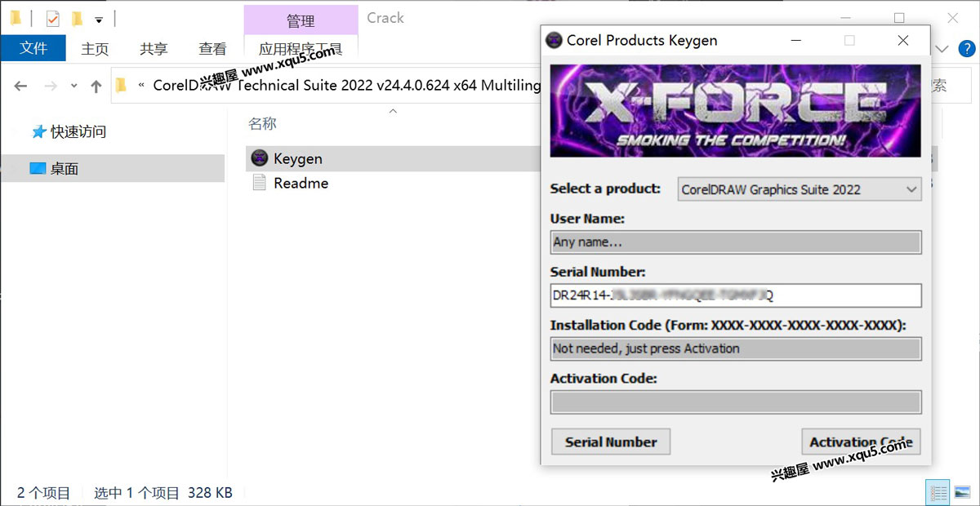Click the Serial Number text field
This screenshot has height=506, width=980.
[736, 295]
